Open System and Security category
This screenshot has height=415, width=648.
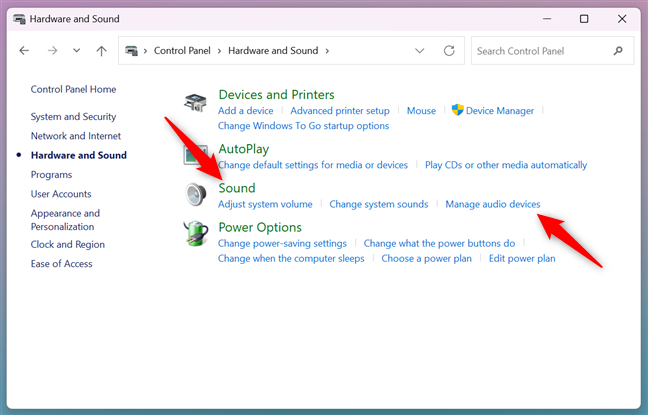click(73, 117)
